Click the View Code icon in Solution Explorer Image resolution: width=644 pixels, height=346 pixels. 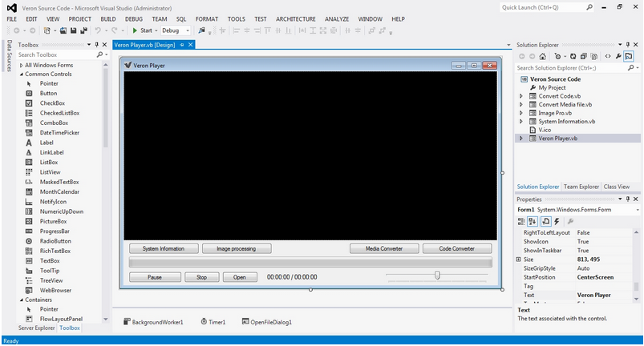pyautogui.click(x=608, y=57)
